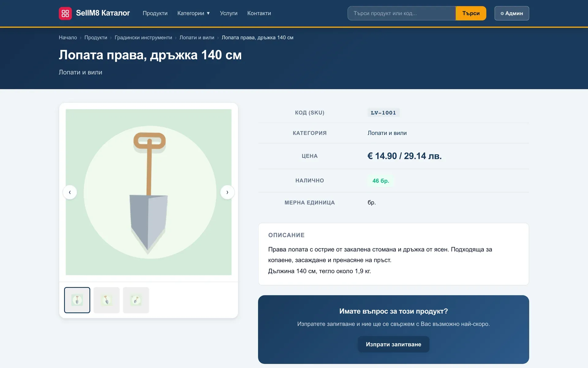
Task: Click the SellM8 Каталог site title
Action: pos(103,13)
